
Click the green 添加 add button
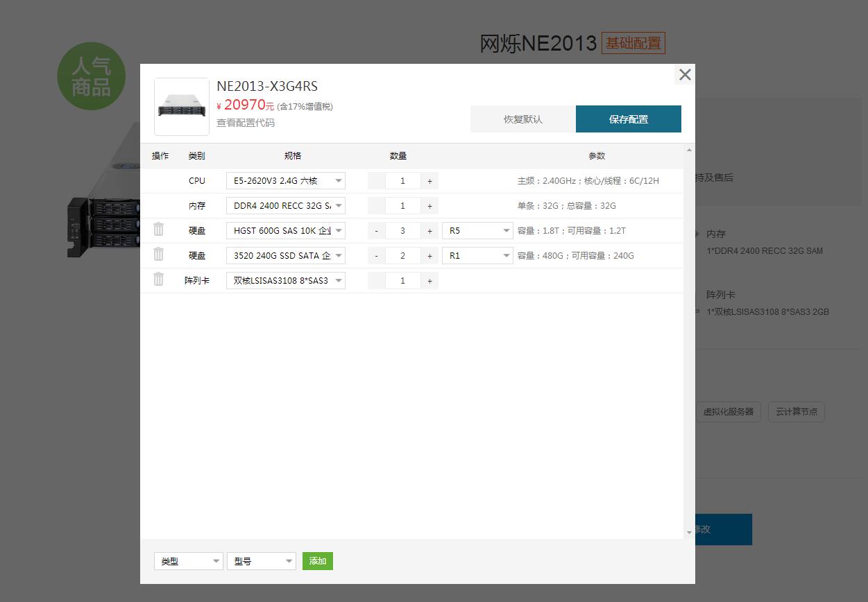(318, 561)
